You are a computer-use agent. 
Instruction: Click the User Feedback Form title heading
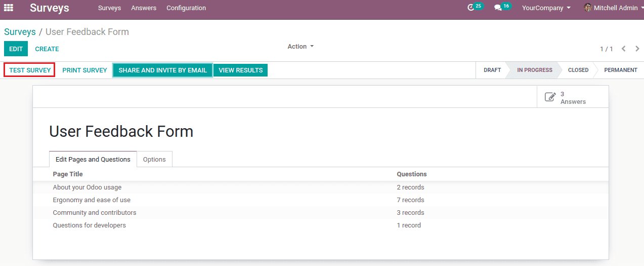pos(121,132)
